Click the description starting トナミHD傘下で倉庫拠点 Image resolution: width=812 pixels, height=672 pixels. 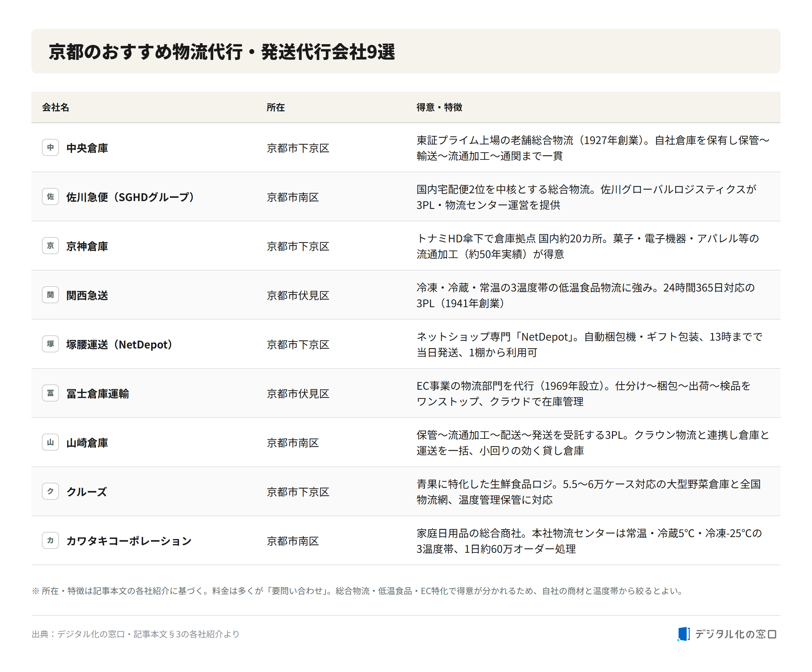pos(588,246)
